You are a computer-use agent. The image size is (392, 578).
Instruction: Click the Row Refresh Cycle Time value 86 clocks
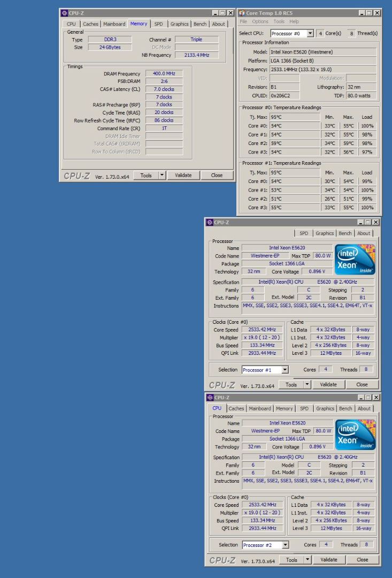164,120
